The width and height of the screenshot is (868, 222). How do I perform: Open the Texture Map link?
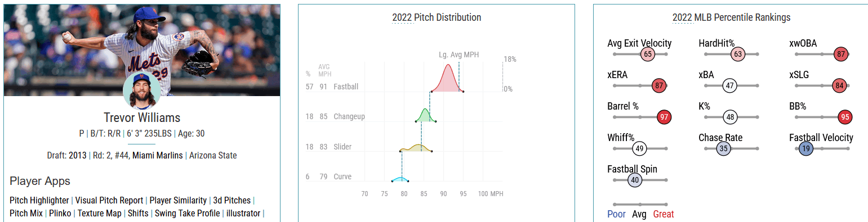click(100, 214)
